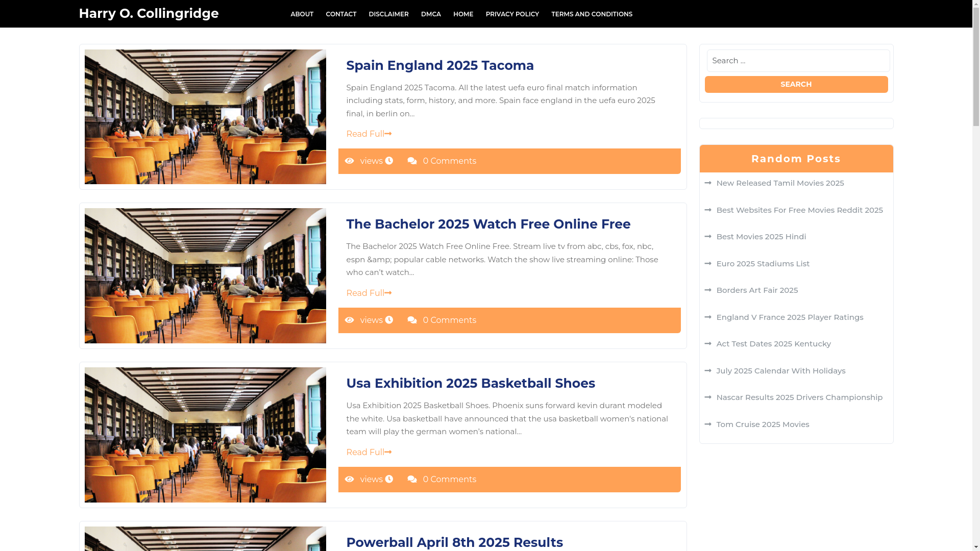Image resolution: width=980 pixels, height=551 pixels.
Task: Click into the Search text field
Action: (798, 61)
